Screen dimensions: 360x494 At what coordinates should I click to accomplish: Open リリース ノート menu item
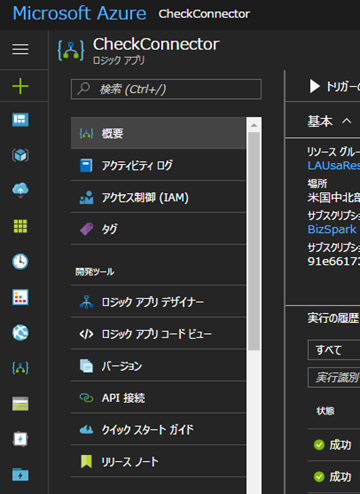(159, 461)
